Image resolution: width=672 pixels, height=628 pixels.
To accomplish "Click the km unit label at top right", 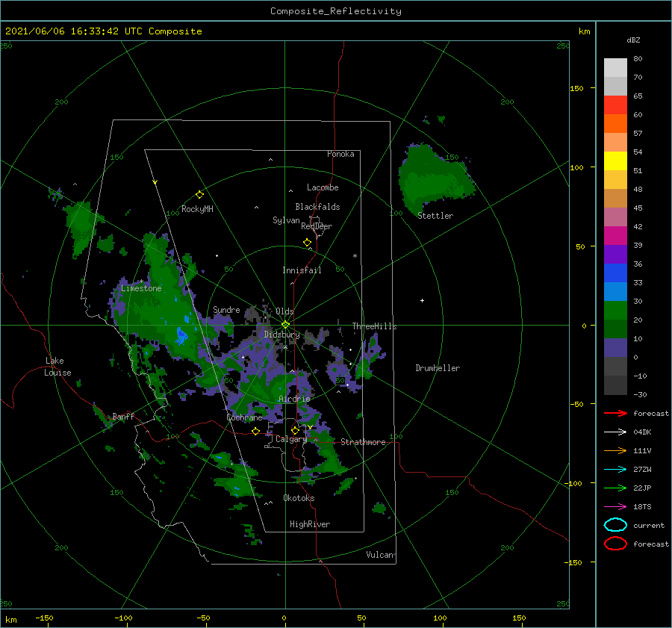I will click(584, 31).
